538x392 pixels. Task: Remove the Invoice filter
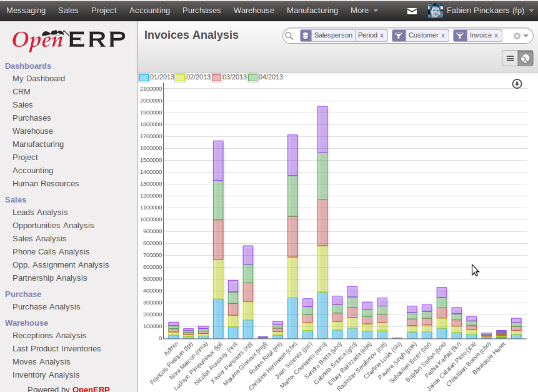coord(496,36)
